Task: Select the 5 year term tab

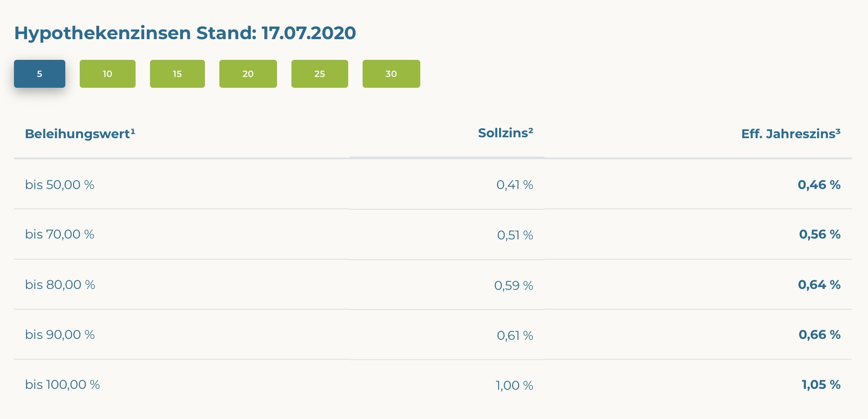Action: pos(40,74)
